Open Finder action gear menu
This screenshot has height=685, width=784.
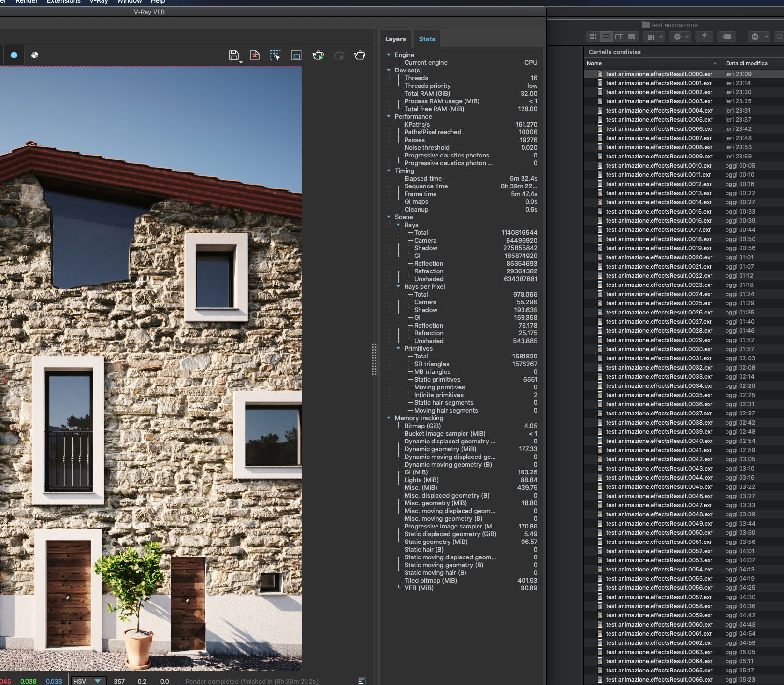pyautogui.click(x=681, y=37)
